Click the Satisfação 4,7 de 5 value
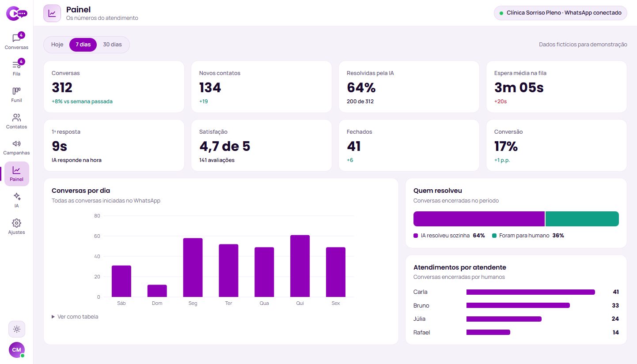 225,146
